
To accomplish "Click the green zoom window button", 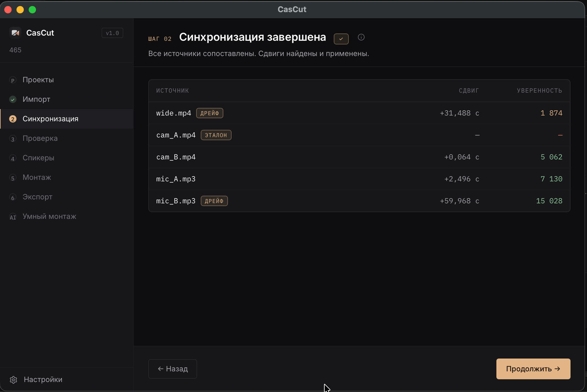I will [32, 10].
